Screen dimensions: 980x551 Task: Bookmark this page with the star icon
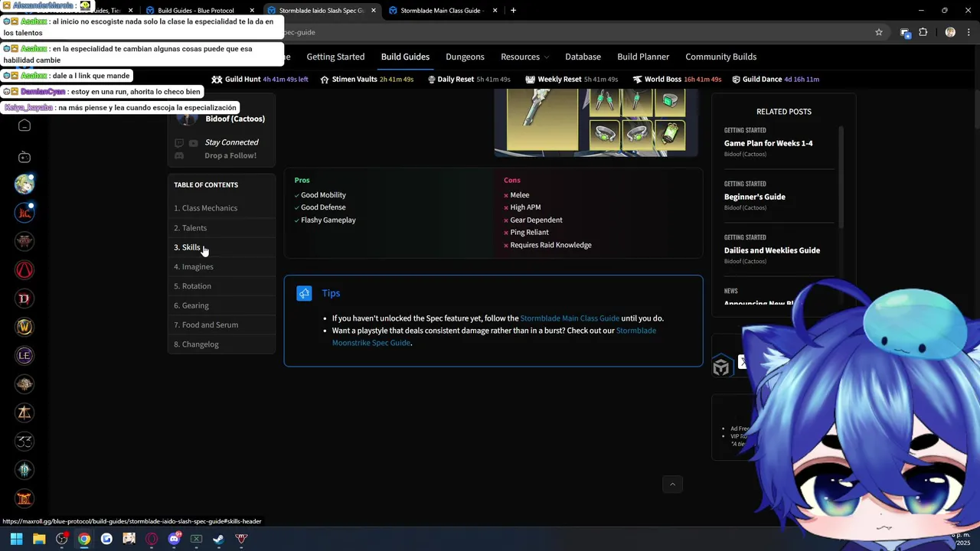point(879,32)
